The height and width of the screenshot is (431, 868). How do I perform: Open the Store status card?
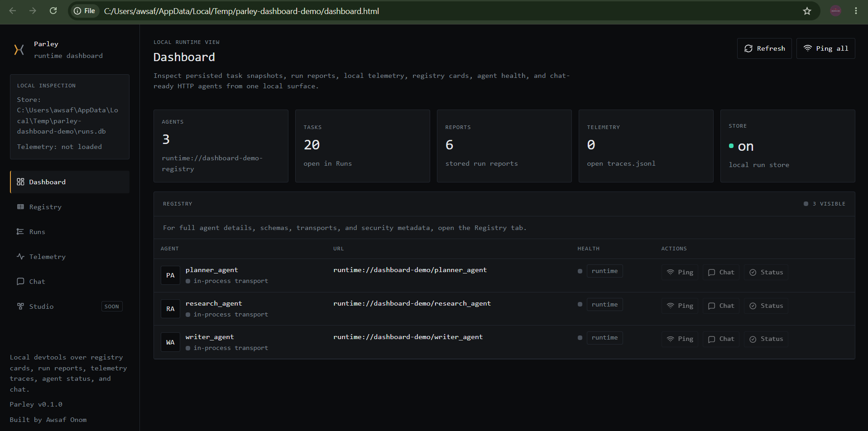(x=788, y=146)
